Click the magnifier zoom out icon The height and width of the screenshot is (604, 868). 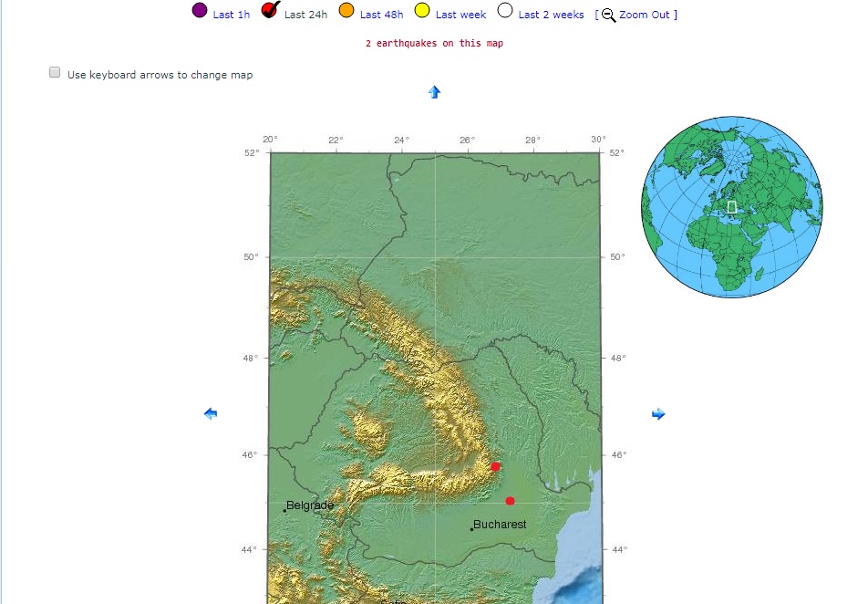click(x=608, y=15)
